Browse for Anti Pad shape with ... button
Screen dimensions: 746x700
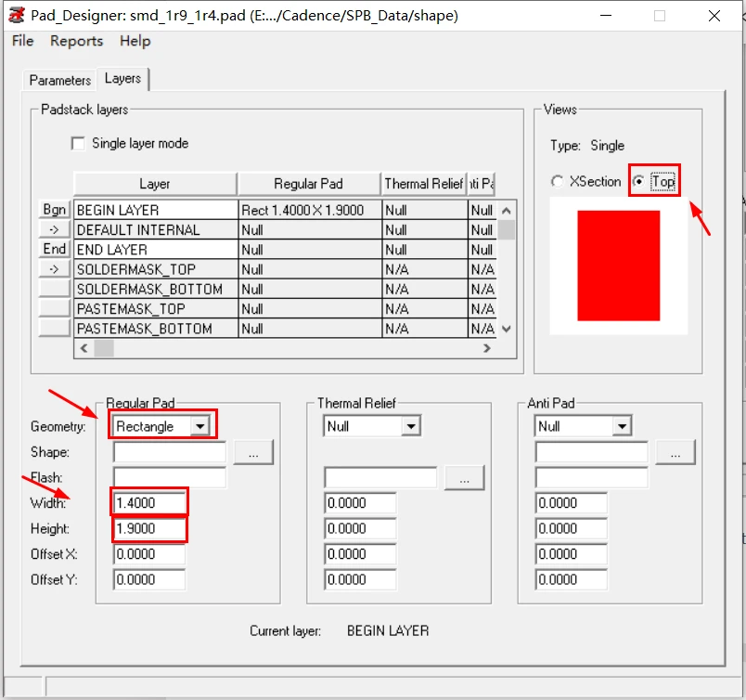click(x=675, y=452)
